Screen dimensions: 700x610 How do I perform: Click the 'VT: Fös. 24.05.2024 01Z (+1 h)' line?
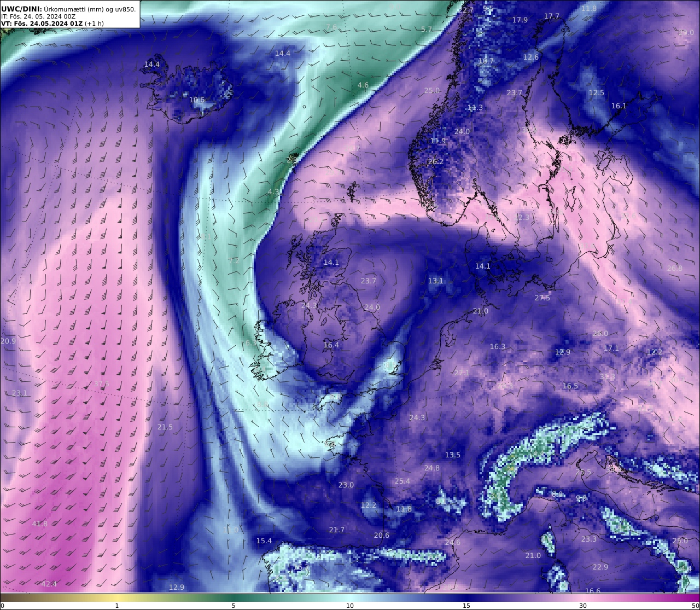(52, 24)
